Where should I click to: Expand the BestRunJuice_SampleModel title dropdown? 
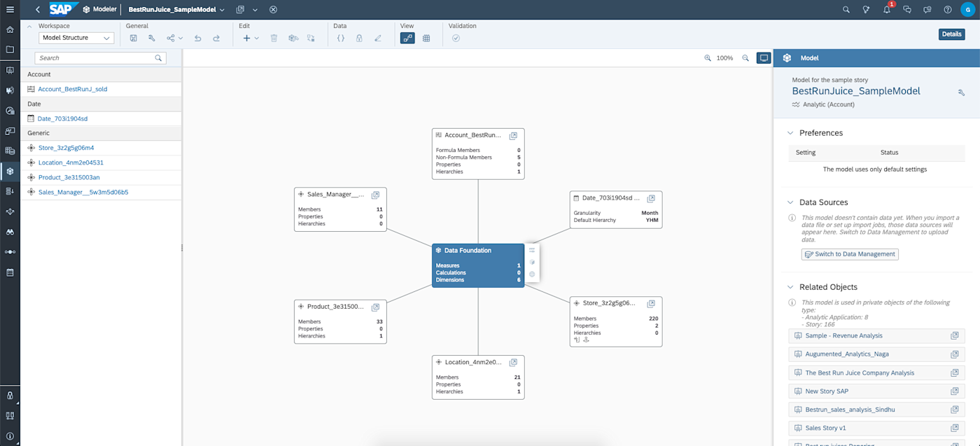click(222, 10)
